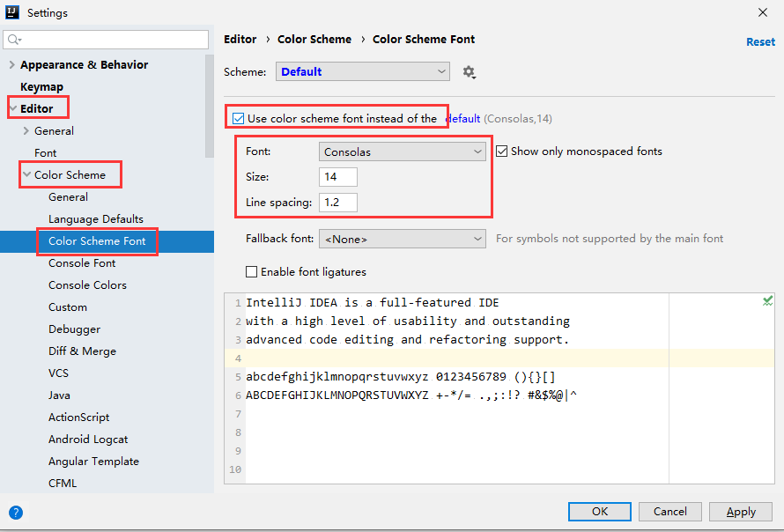784x532 pixels.
Task: Select General under Color Scheme
Action: pyautogui.click(x=68, y=196)
